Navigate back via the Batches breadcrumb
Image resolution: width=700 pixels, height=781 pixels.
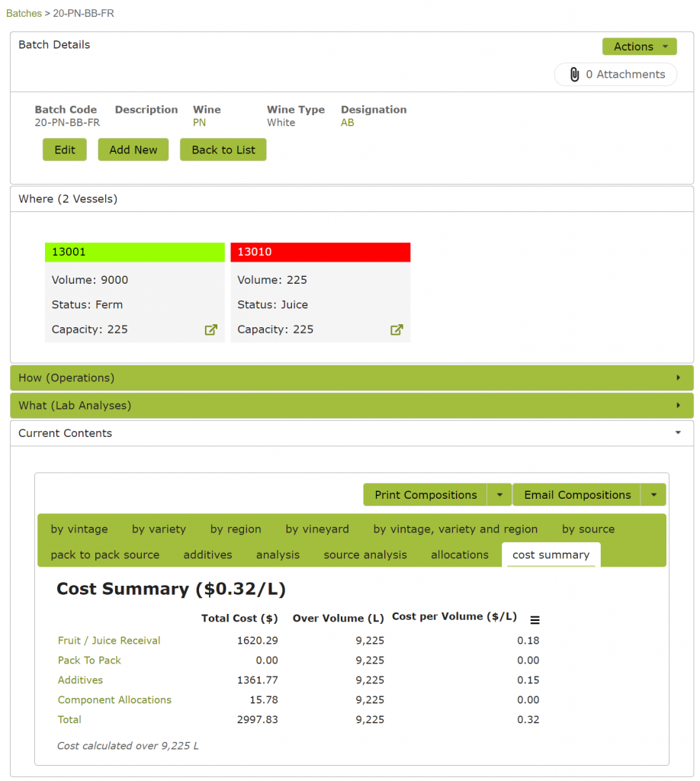pyautogui.click(x=24, y=13)
